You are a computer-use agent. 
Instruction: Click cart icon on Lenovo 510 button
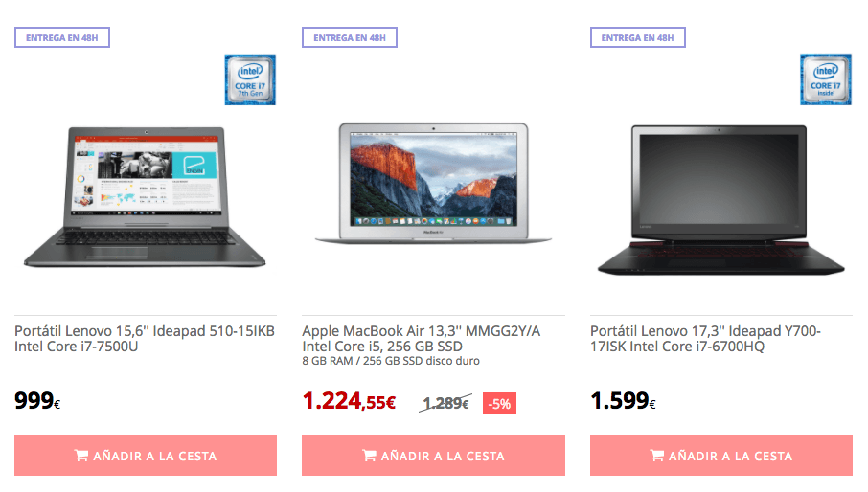(x=80, y=456)
